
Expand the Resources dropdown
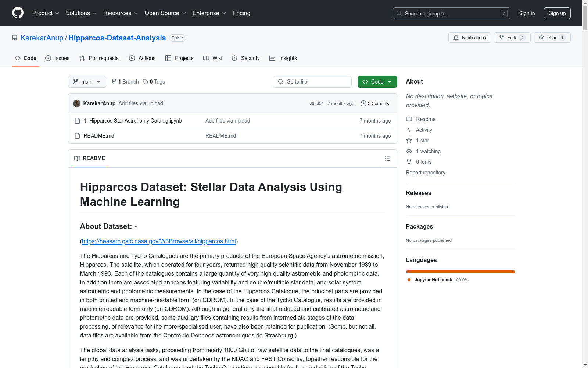[x=121, y=13]
